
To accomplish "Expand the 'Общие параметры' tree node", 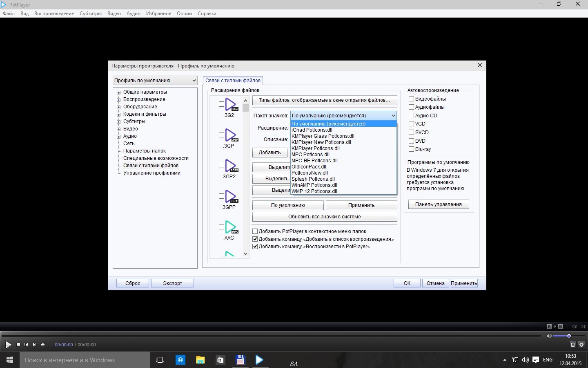I will 119,92.
